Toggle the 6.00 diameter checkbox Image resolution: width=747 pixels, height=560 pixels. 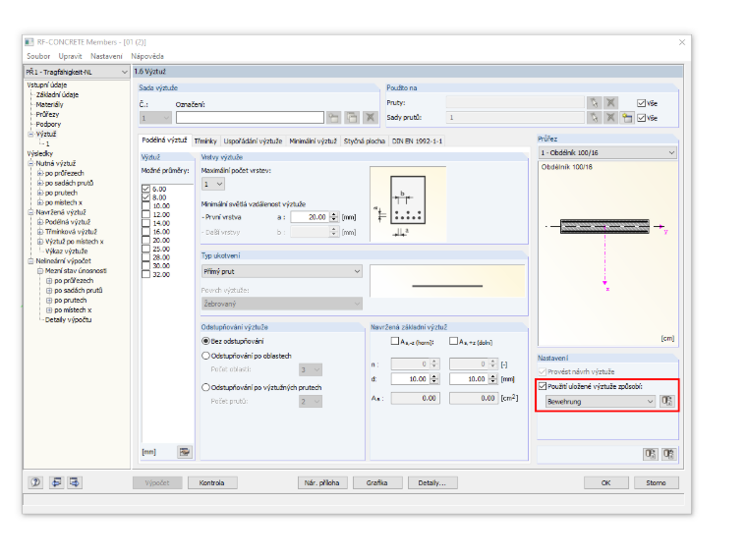pos(145,189)
